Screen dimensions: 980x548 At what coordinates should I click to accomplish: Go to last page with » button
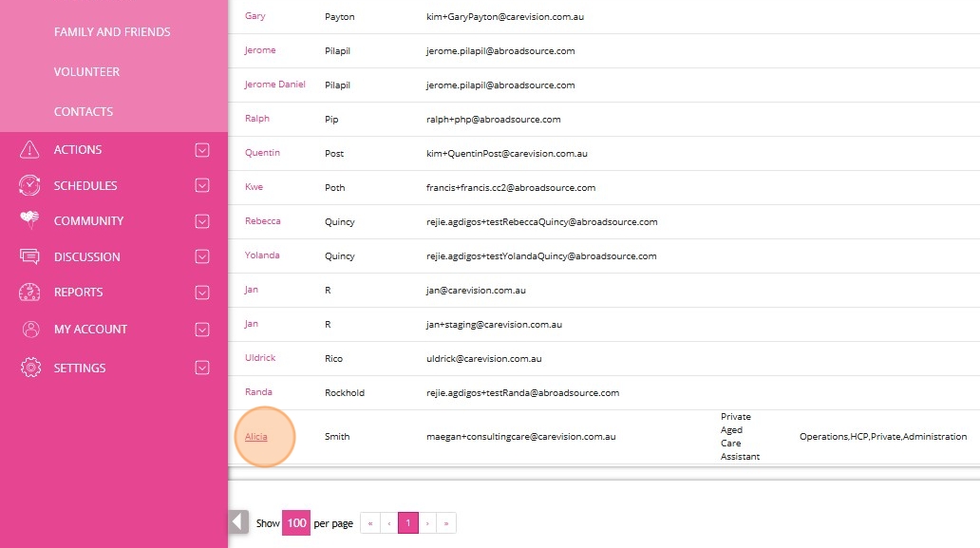(x=446, y=523)
